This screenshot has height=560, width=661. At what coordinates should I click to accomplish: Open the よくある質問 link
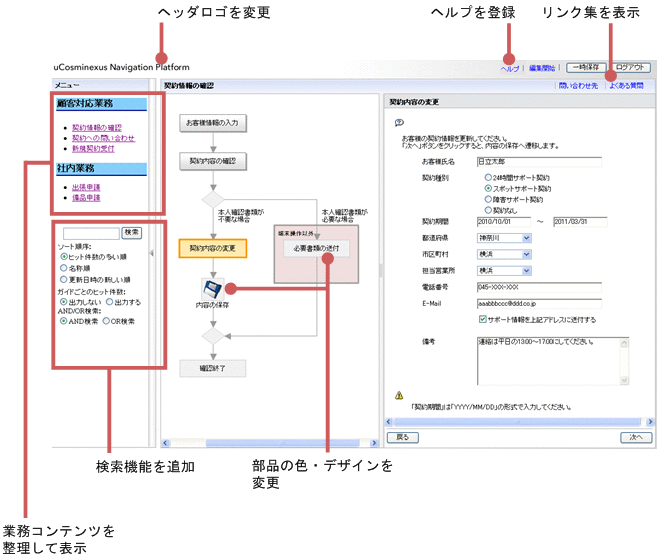626,86
